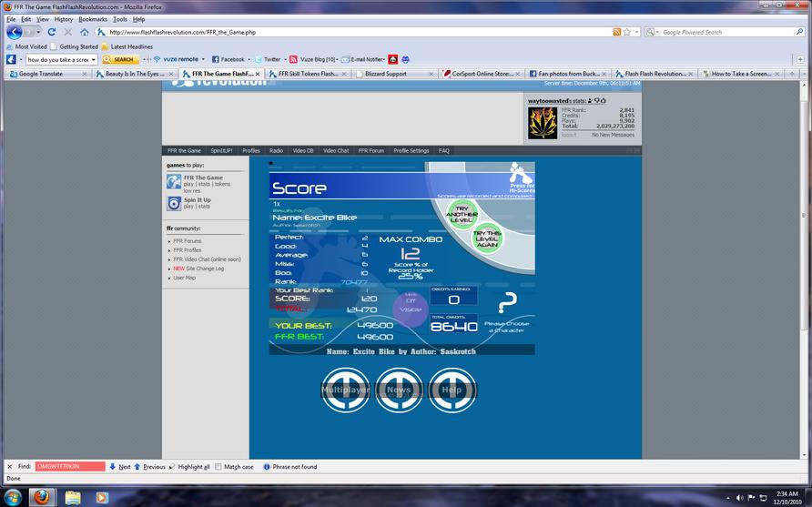The image size is (812, 507).
Task: Click the RSS feed icon in address bar
Action: pyautogui.click(x=617, y=32)
